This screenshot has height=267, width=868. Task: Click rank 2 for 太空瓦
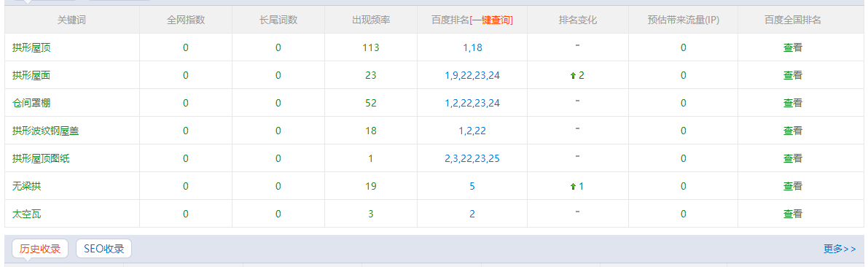click(x=472, y=214)
